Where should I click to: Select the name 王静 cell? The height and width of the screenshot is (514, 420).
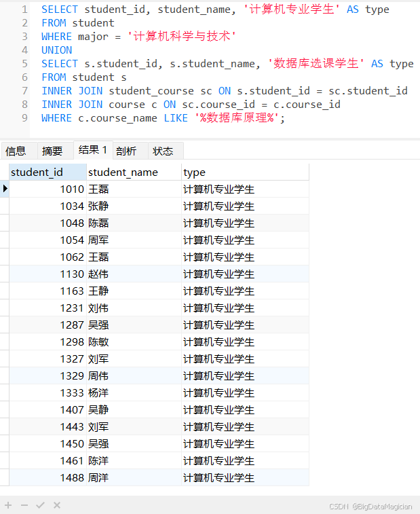[x=134, y=291]
